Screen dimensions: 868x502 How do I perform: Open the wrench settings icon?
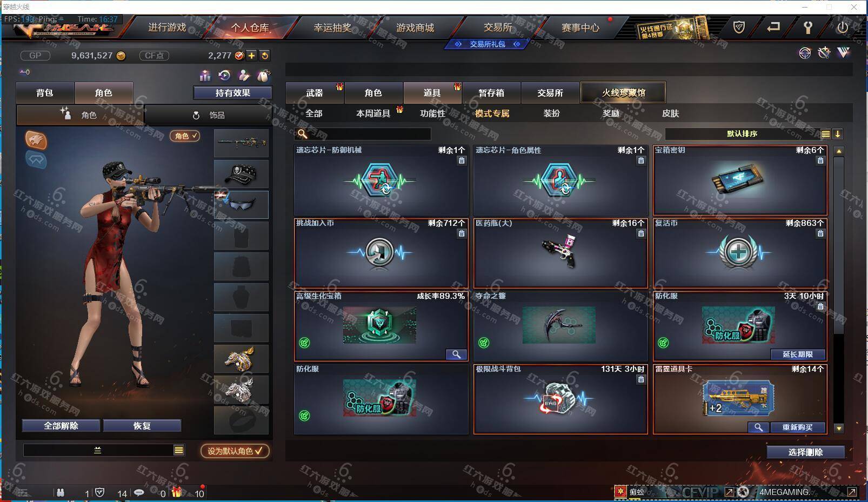tap(807, 27)
